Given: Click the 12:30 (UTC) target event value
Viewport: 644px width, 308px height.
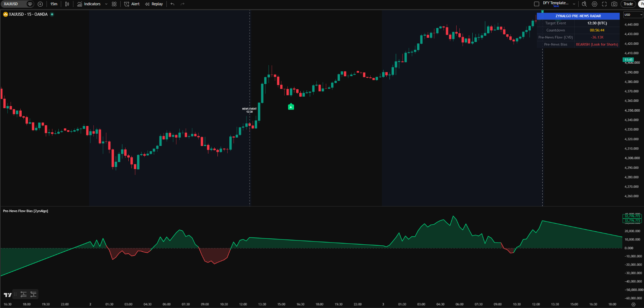Looking at the screenshot, I should [x=597, y=23].
